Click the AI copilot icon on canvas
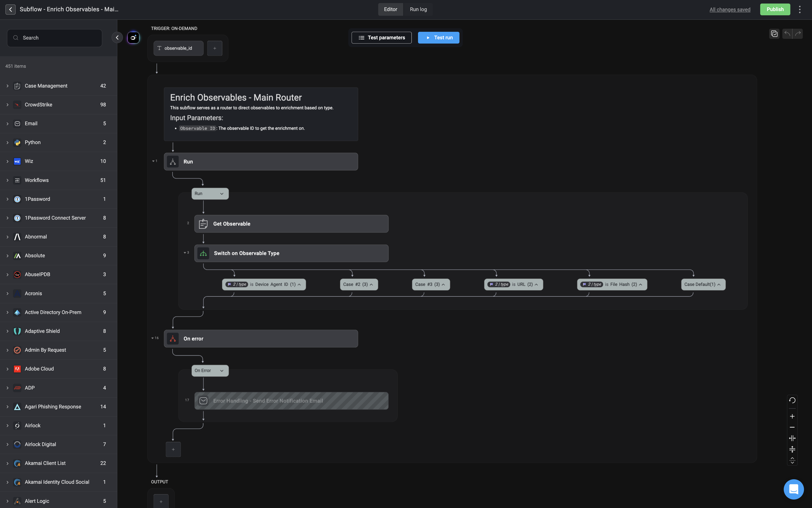Image resolution: width=812 pixels, height=508 pixels. pos(133,38)
